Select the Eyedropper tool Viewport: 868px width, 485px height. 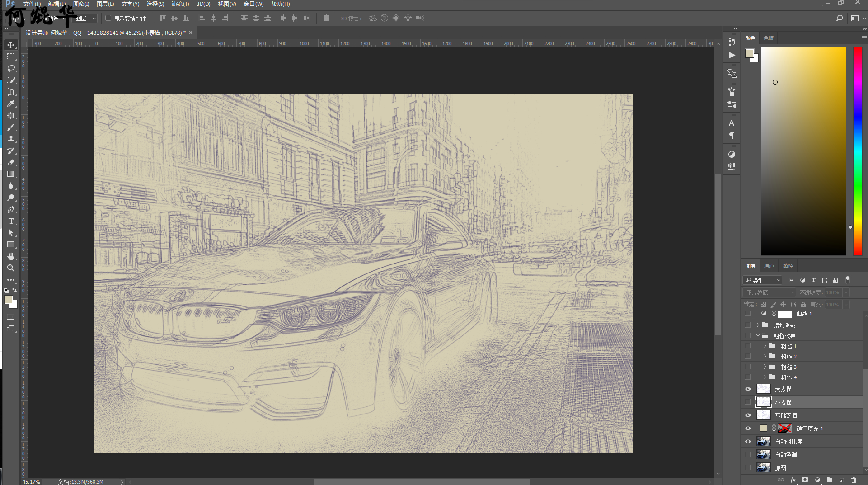(11, 104)
